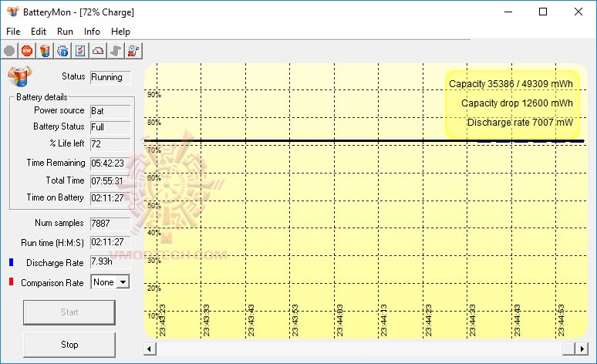The width and height of the screenshot is (597, 364).
Task: Open the checklist configuration toolbar icon
Action: pos(80,51)
